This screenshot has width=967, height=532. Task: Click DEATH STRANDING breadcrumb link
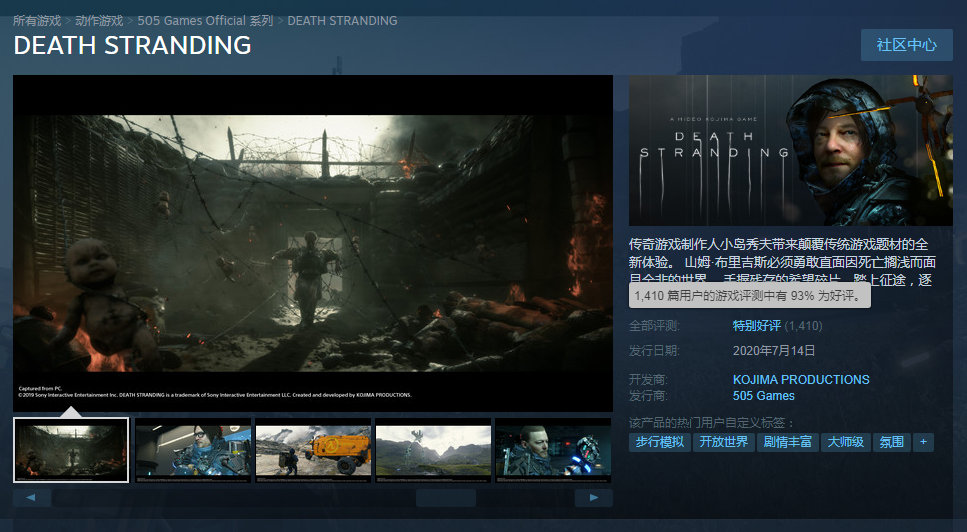[x=342, y=20]
